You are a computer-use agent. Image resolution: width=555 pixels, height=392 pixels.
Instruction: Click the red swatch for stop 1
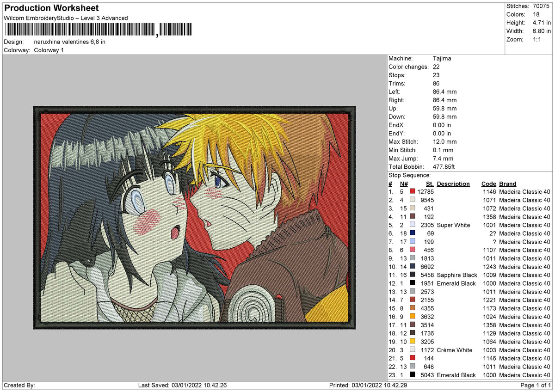pos(412,191)
